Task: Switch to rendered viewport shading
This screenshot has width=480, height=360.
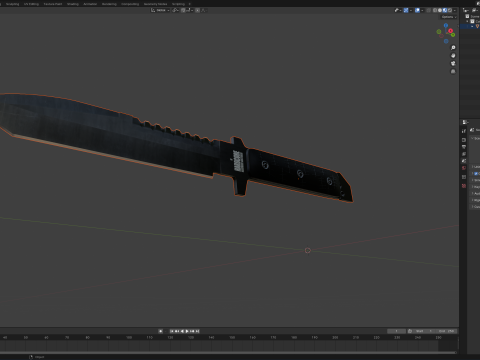Action: coord(450,10)
